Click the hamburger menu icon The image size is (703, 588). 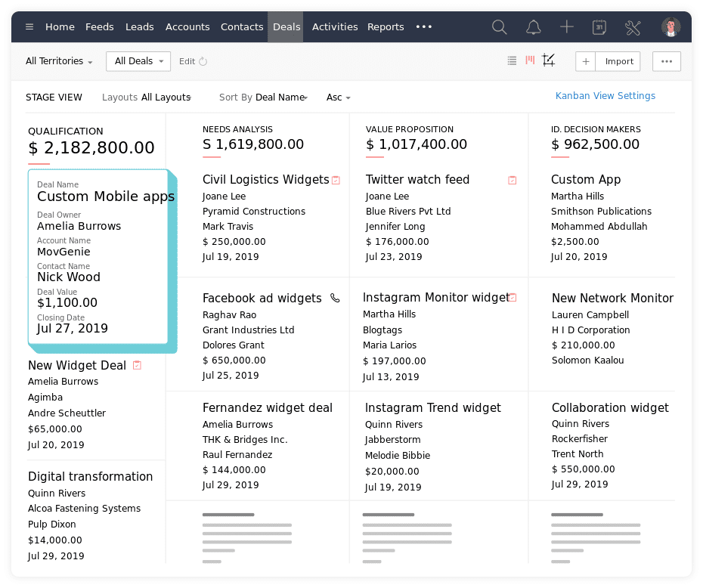(x=29, y=27)
